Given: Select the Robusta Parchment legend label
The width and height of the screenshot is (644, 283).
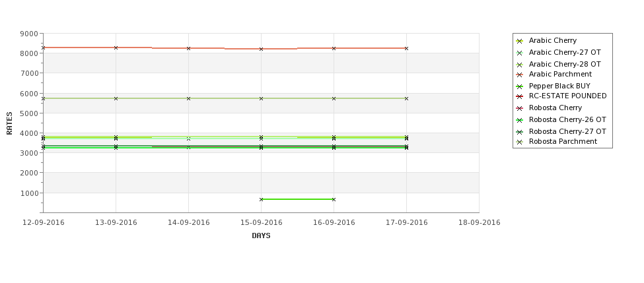Looking at the screenshot, I should pyautogui.click(x=563, y=141).
